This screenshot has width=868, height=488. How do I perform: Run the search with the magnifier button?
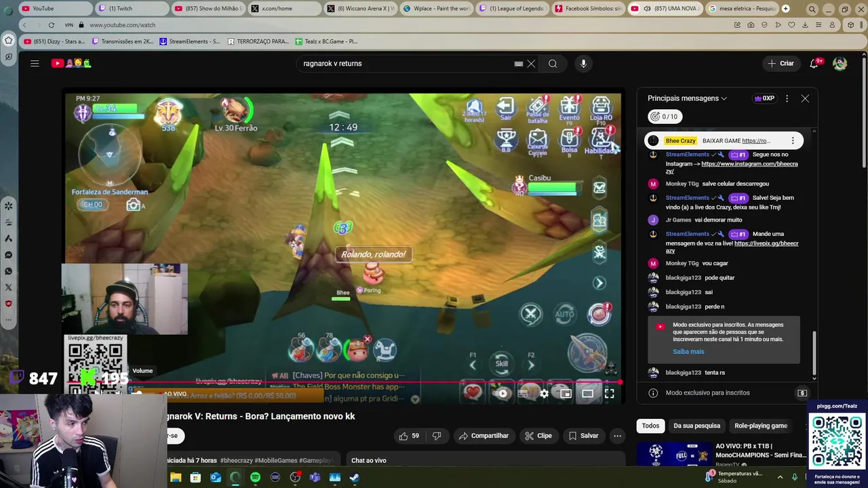click(x=553, y=64)
